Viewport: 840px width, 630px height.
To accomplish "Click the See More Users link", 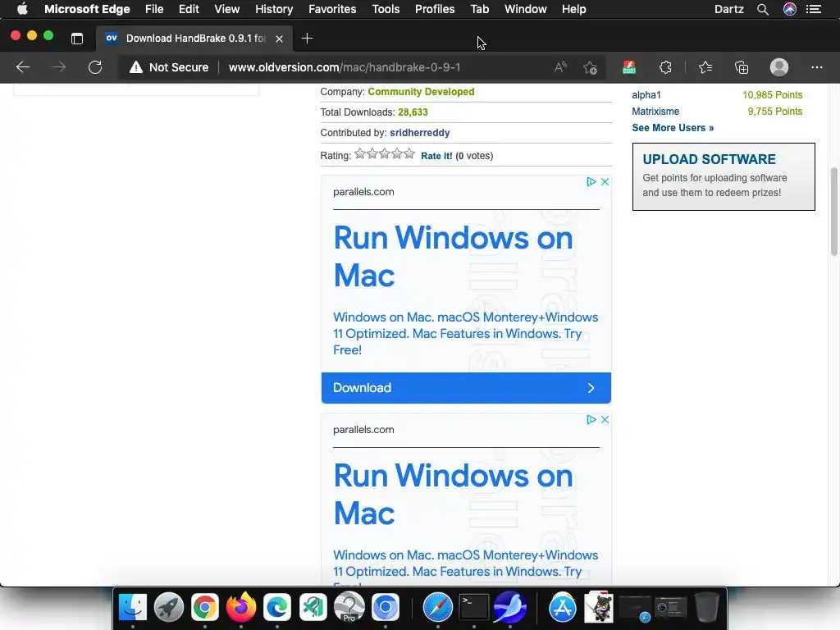I will click(x=673, y=128).
